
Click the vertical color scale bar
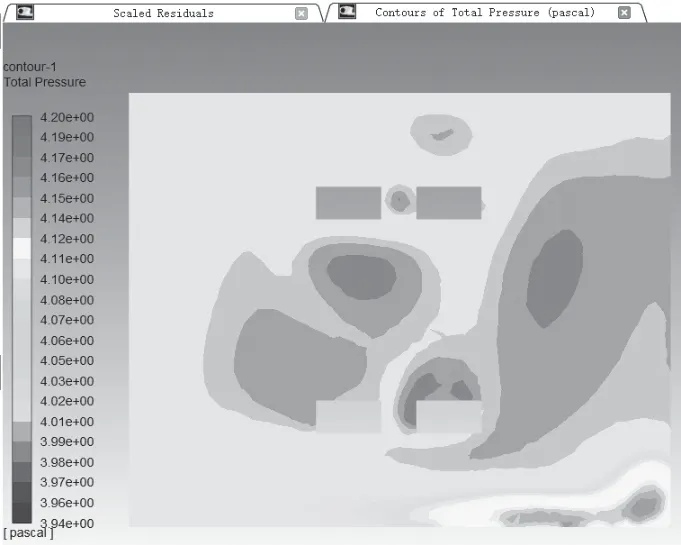(22, 319)
